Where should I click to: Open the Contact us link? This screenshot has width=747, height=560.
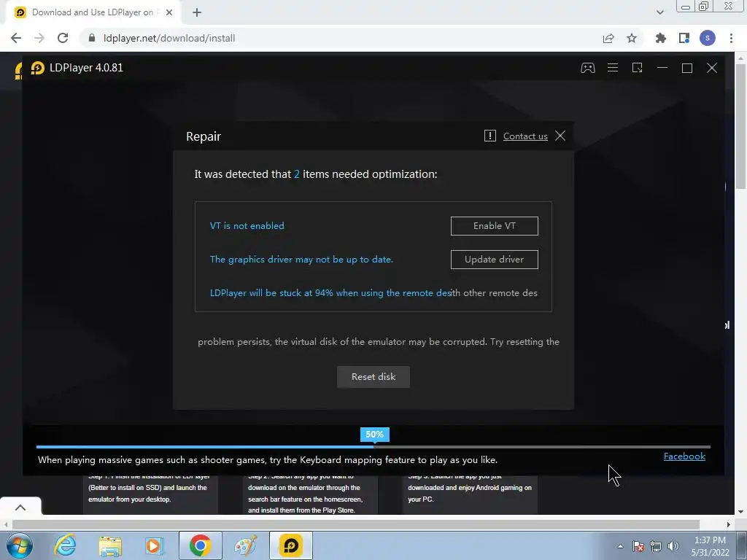[525, 136]
